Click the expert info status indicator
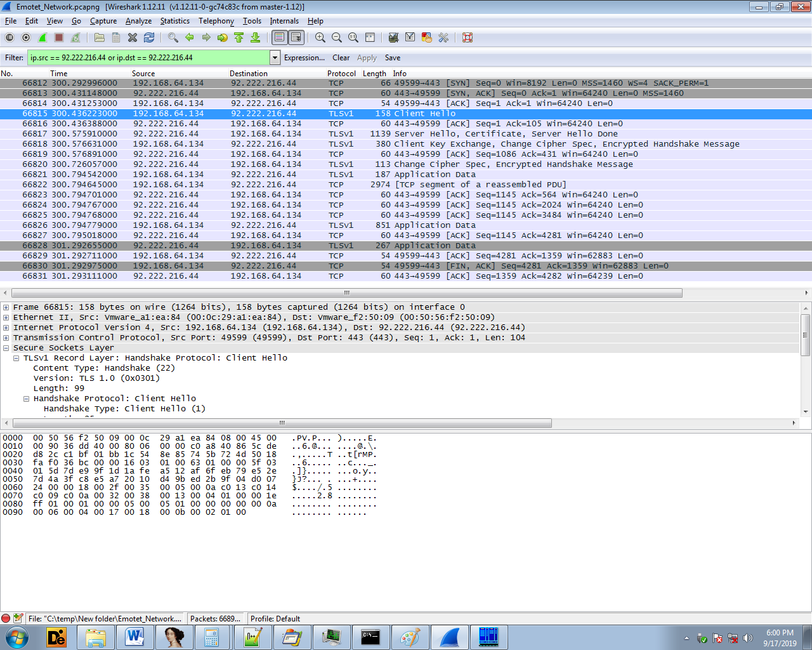This screenshot has width=812, height=650. [6, 618]
